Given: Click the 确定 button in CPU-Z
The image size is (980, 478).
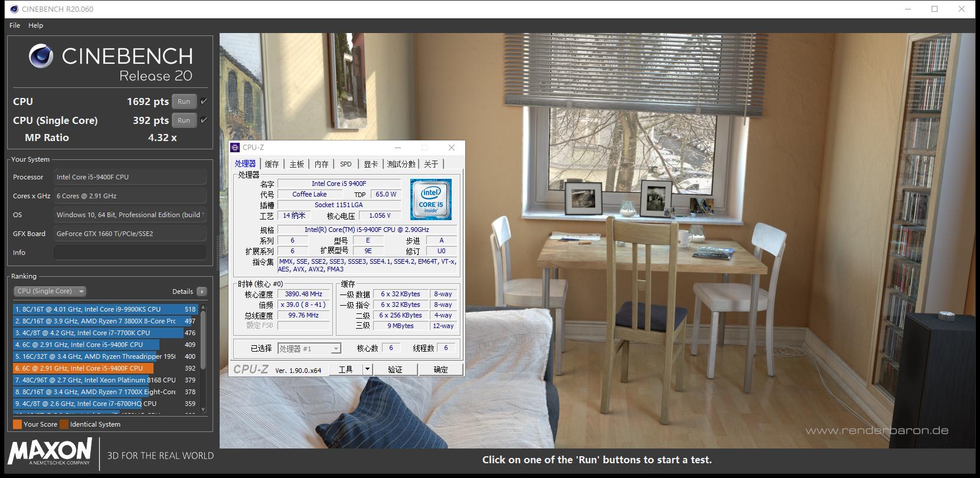Looking at the screenshot, I should pyautogui.click(x=440, y=369).
